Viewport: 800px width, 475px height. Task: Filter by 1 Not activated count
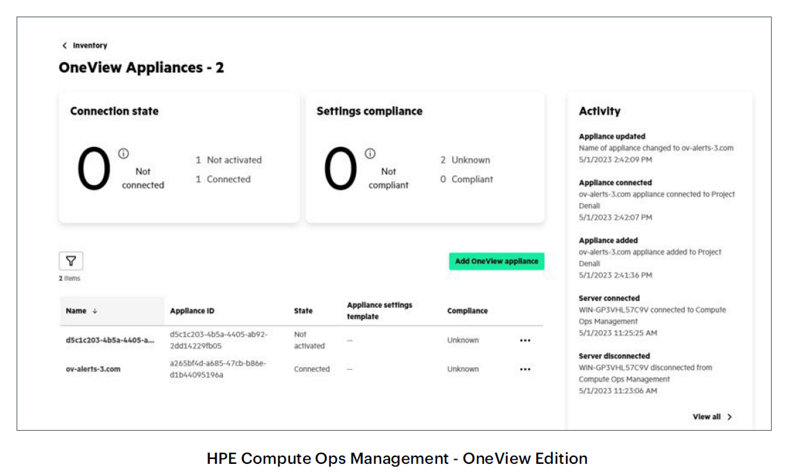click(x=229, y=160)
